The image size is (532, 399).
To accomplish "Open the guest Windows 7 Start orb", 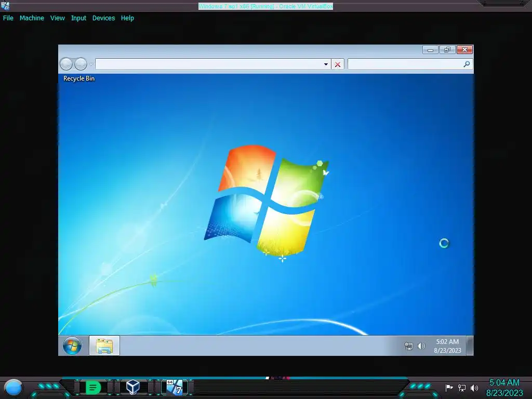I will coord(72,345).
